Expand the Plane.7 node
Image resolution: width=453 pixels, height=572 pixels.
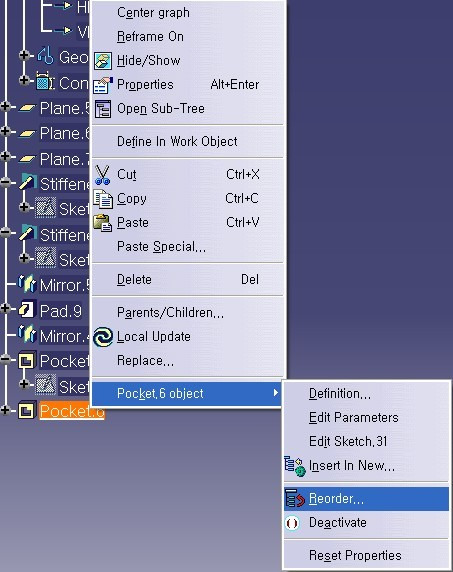[x=5, y=156]
